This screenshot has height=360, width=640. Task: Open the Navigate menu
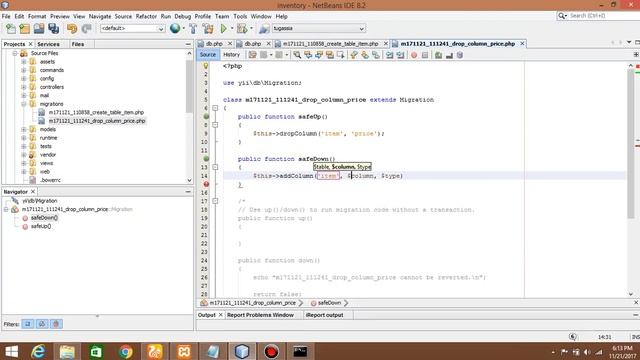100,16
